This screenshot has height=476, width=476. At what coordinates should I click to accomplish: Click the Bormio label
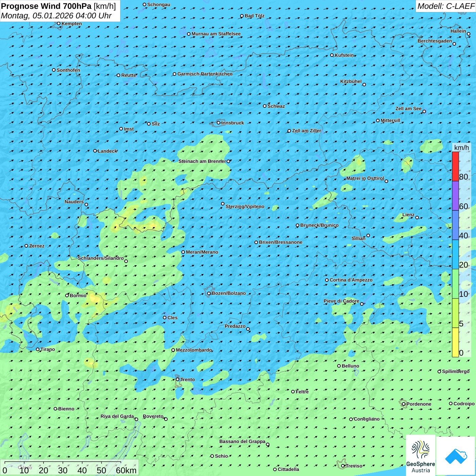point(78,295)
